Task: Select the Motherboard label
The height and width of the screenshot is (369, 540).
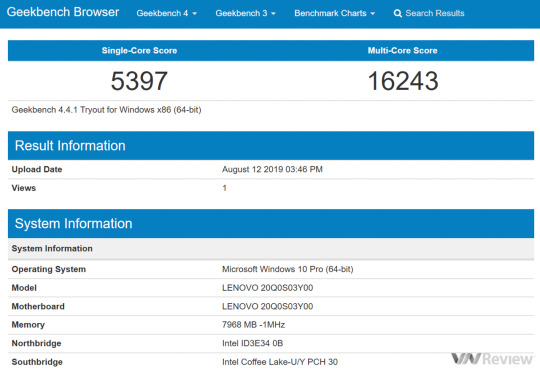Action: tap(38, 306)
